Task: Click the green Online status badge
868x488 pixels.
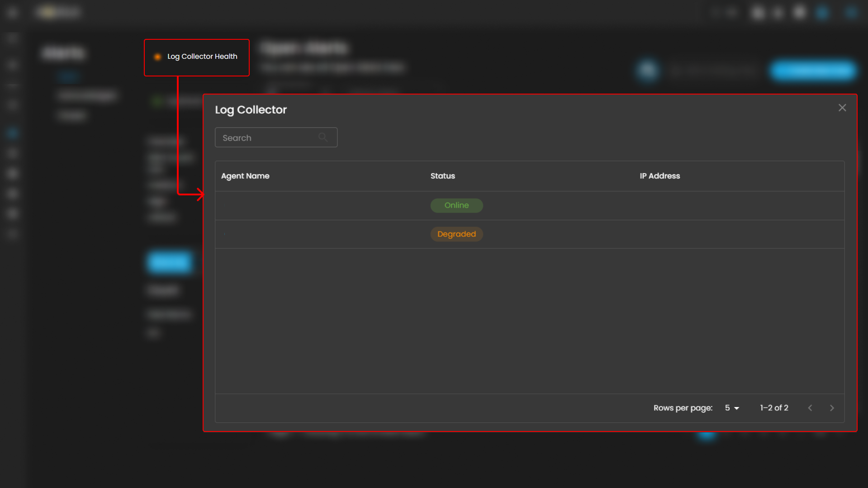Action: pyautogui.click(x=456, y=205)
